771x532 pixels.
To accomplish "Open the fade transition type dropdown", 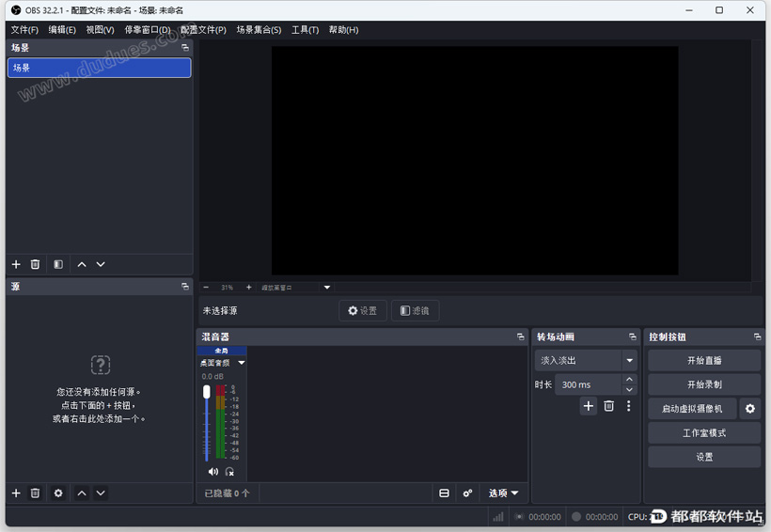I will point(586,360).
